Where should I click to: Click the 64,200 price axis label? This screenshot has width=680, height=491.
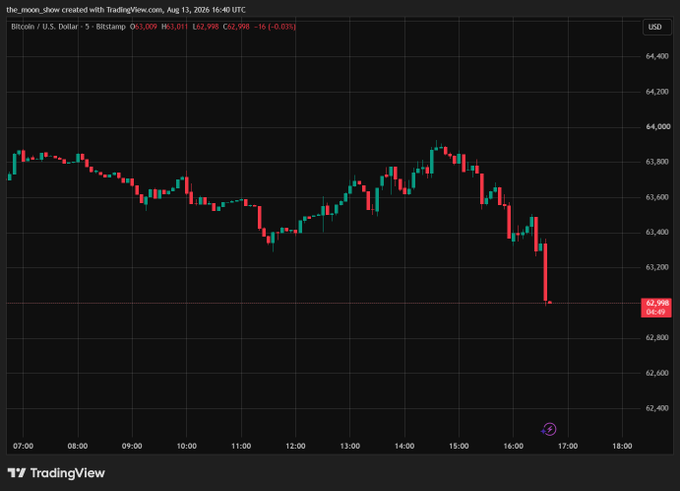(657, 92)
